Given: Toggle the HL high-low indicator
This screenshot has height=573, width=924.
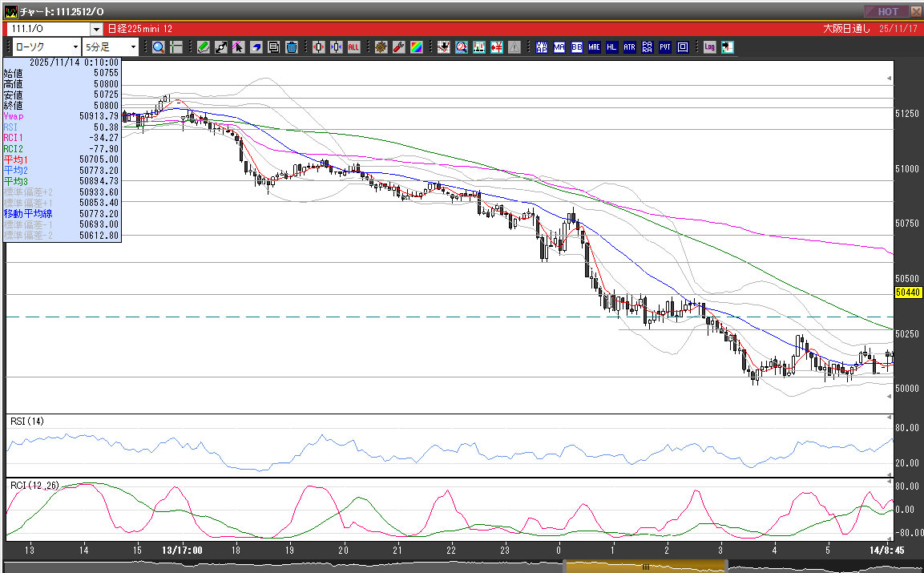Looking at the screenshot, I should point(611,47).
